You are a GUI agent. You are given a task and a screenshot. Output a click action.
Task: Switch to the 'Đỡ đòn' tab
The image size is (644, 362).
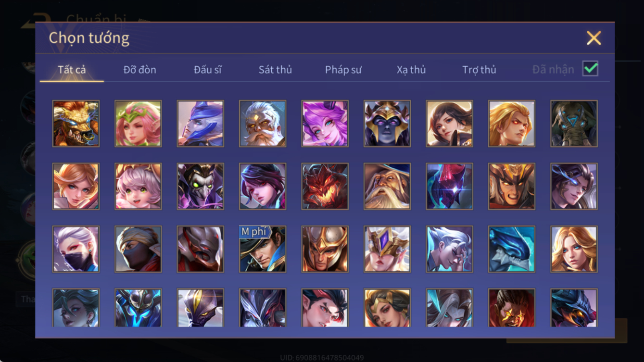[139, 70]
